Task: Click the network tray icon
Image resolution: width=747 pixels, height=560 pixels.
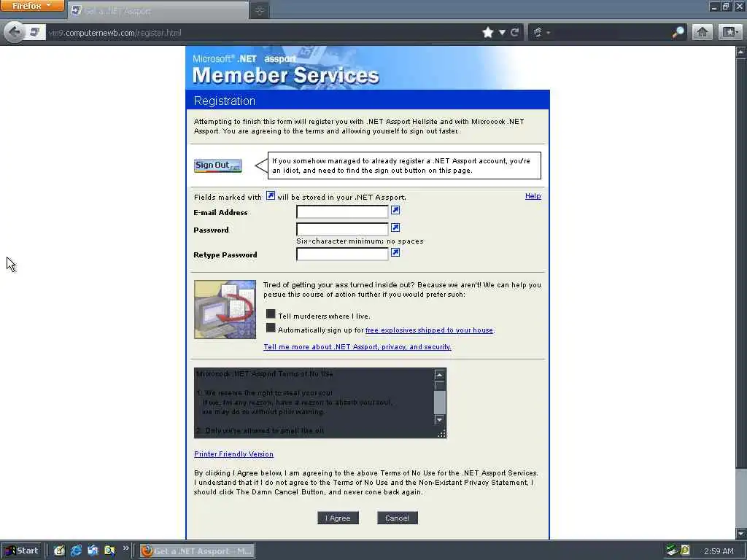Action: pyautogui.click(x=672, y=551)
